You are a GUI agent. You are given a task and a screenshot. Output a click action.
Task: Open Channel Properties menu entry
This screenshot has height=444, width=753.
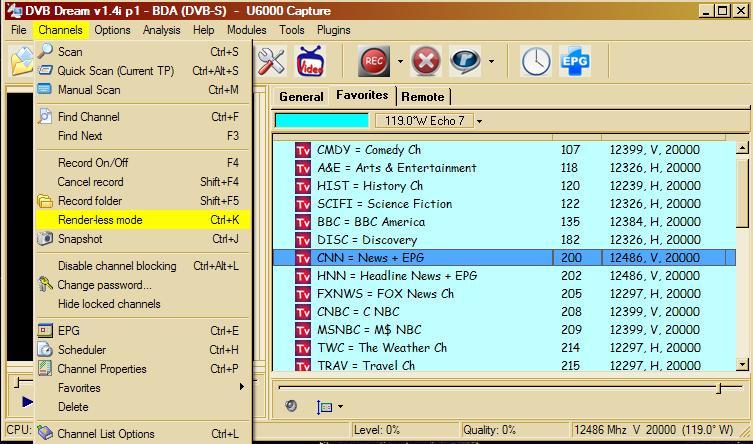143,369
